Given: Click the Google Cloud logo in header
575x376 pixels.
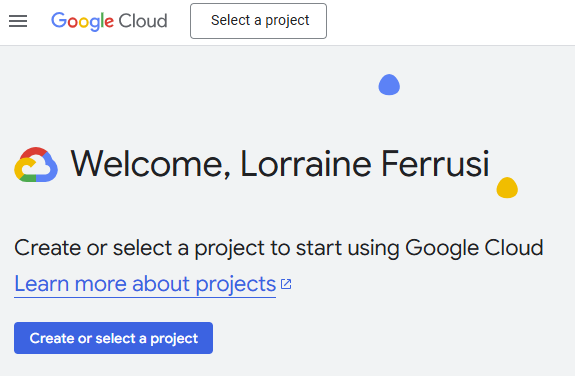Looking at the screenshot, I should [x=109, y=21].
